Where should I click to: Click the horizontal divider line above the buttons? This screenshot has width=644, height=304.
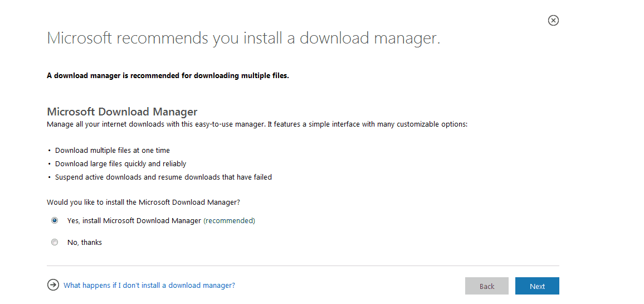303,266
